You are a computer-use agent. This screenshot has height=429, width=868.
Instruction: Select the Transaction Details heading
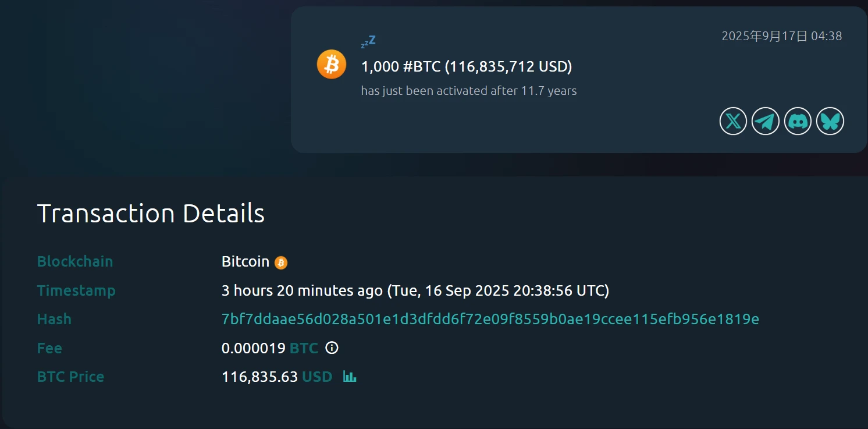click(151, 213)
